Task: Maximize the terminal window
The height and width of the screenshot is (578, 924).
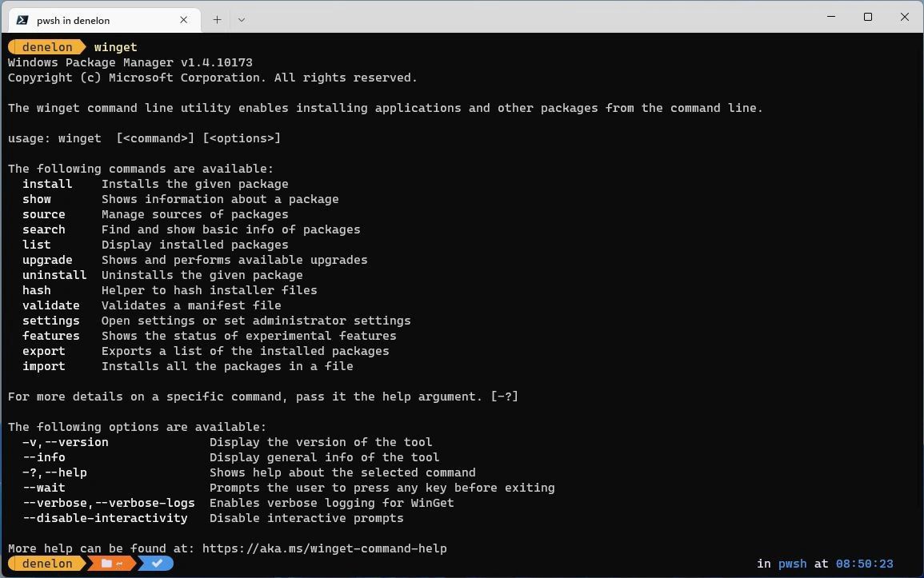Action: tap(868, 17)
